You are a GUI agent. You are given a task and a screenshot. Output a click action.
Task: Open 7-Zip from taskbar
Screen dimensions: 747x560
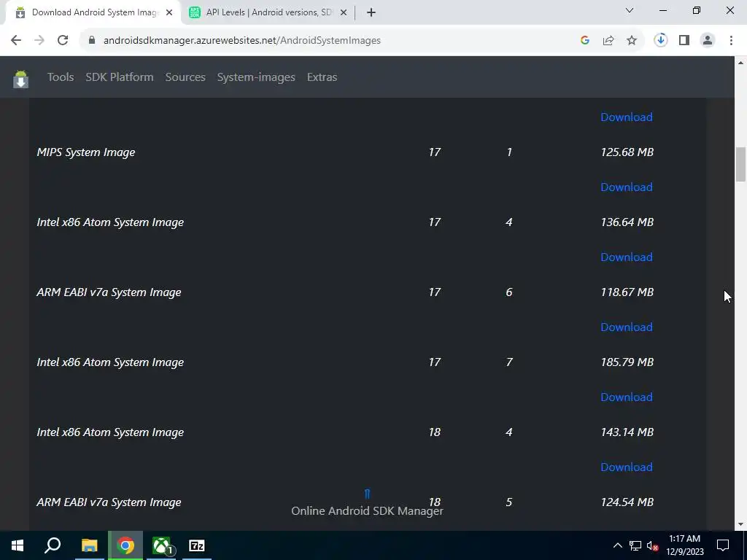click(x=197, y=545)
